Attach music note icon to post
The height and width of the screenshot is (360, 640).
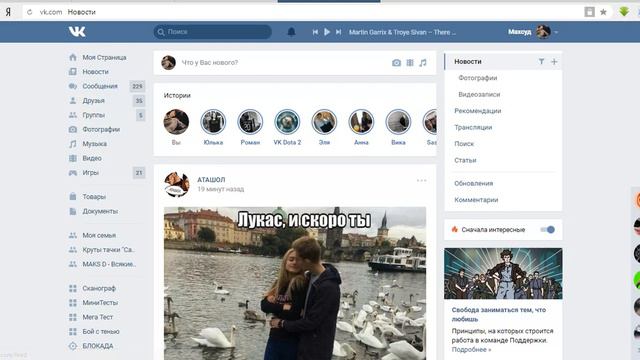tap(423, 63)
